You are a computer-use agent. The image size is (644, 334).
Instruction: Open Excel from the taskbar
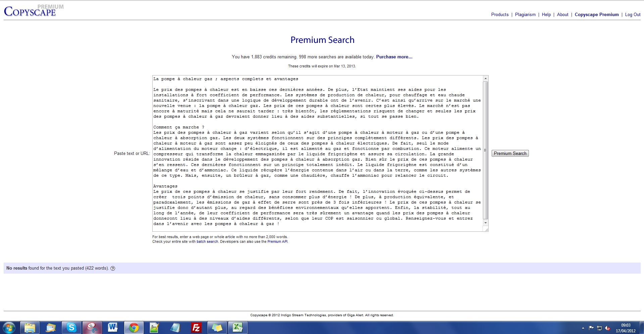[238, 327]
